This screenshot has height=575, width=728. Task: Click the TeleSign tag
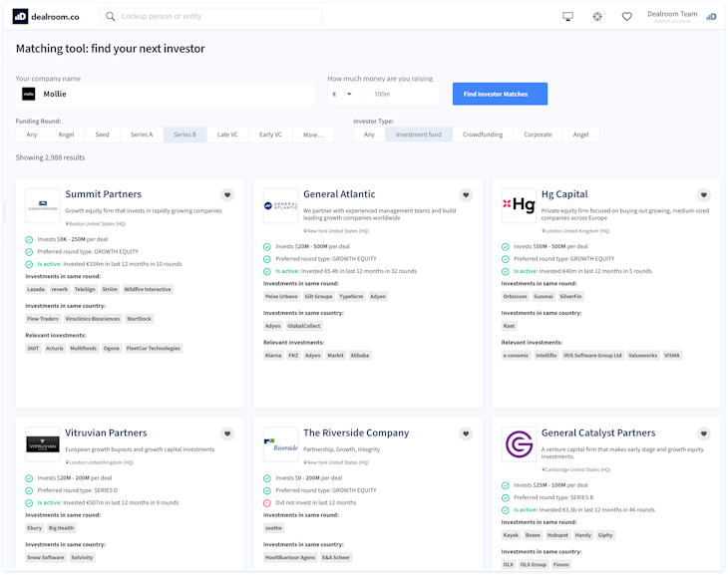point(85,289)
